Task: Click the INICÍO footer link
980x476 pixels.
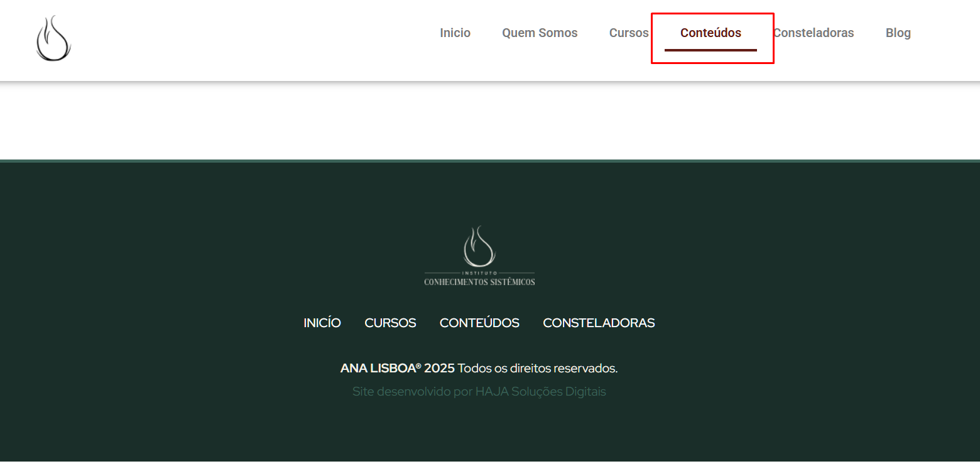Action: [x=322, y=323]
